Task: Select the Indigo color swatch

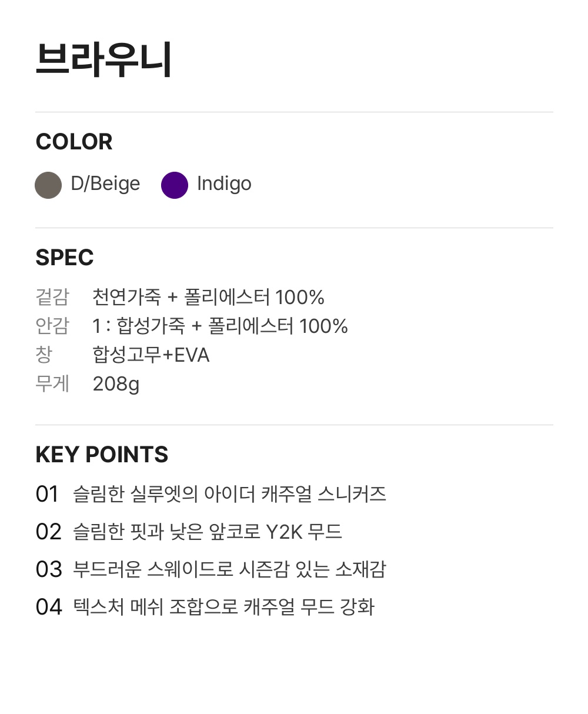Action: [x=175, y=185]
